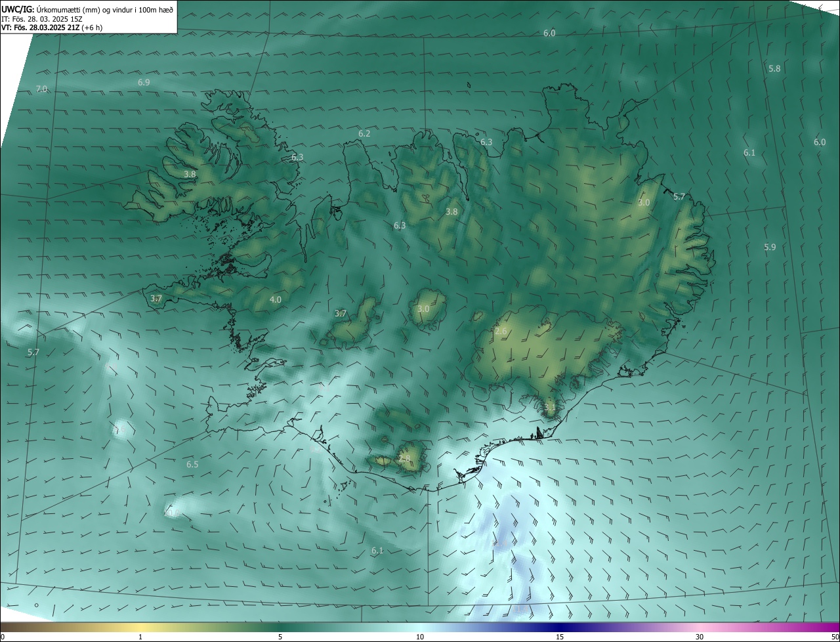Click the 6.3 value east of the Westfjords
840x642 pixels.
click(x=297, y=157)
